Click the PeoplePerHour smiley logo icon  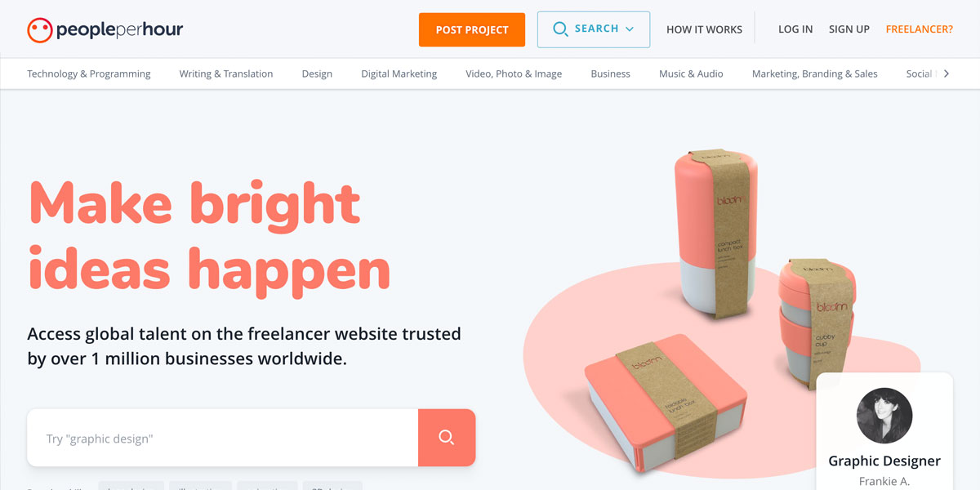click(x=40, y=30)
